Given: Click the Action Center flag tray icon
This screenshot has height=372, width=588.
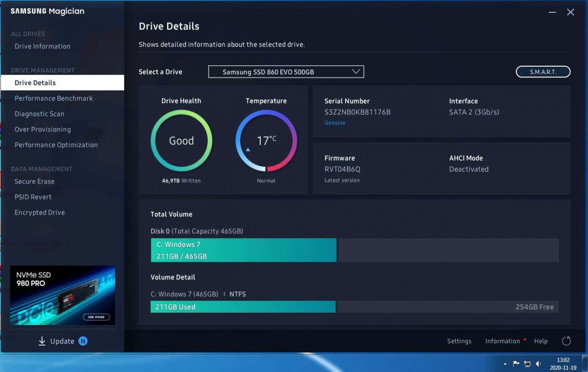Looking at the screenshot, I should pyautogui.click(x=516, y=364).
